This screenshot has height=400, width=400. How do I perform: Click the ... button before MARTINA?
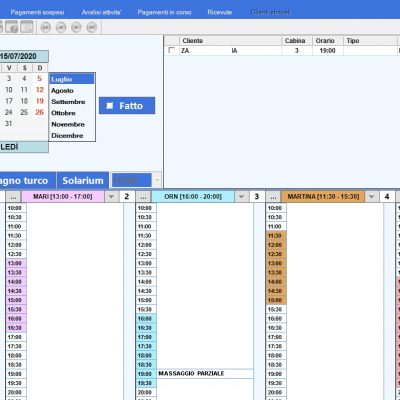[273, 197]
